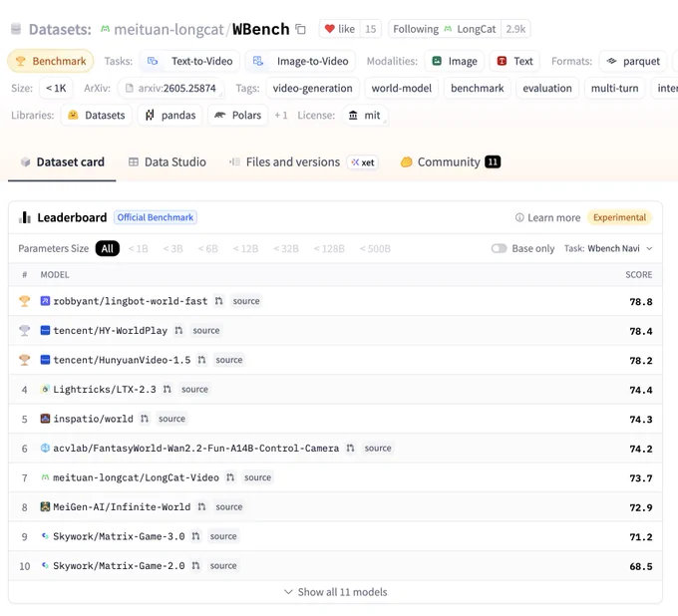Open Lightricks/LTX-2.3 model link

(105, 389)
